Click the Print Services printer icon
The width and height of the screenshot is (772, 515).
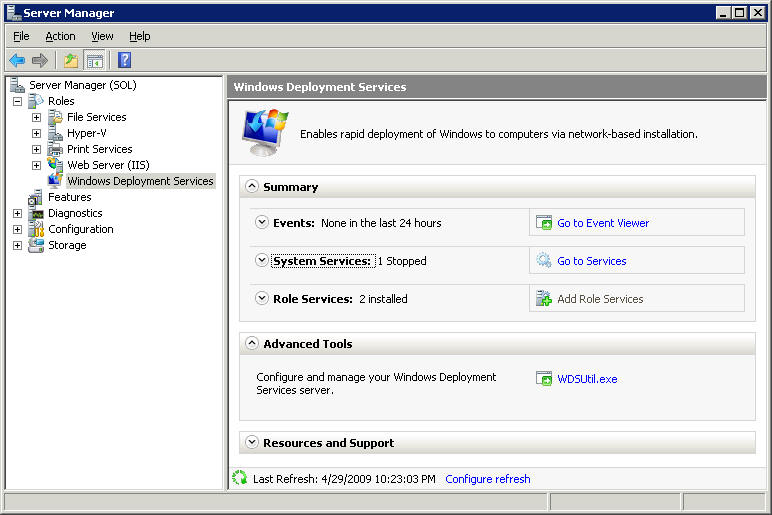(x=55, y=149)
